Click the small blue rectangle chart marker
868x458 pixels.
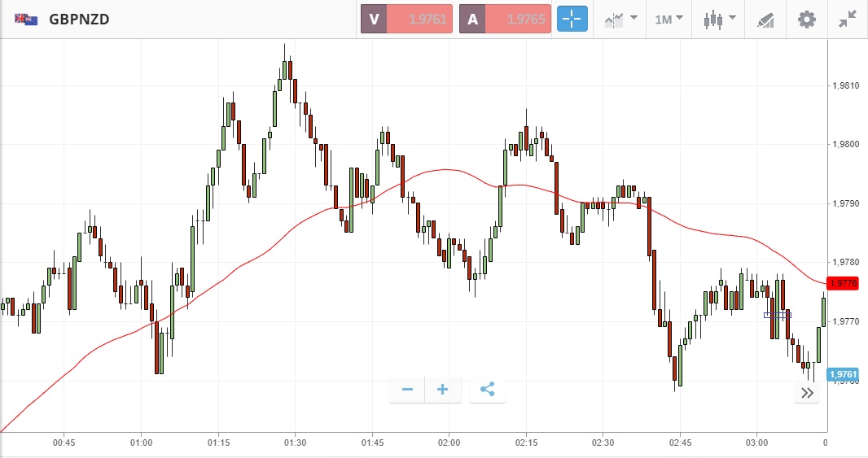pos(777,315)
